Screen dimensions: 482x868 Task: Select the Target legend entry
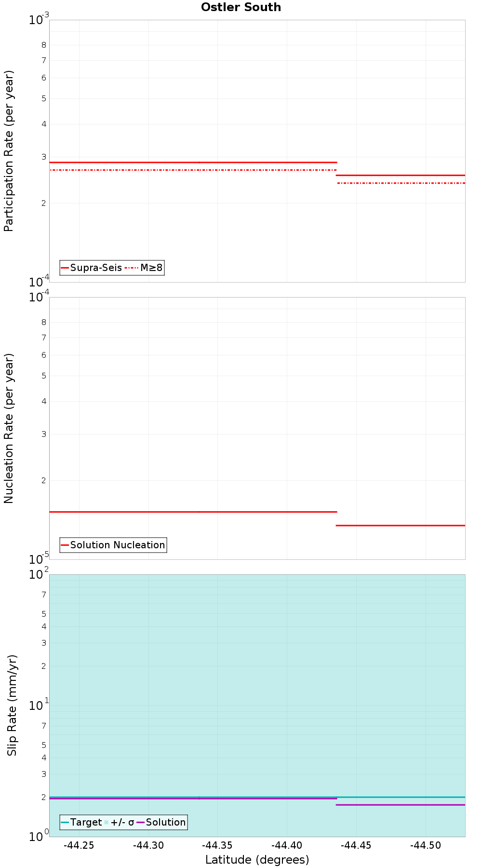[x=86, y=822]
